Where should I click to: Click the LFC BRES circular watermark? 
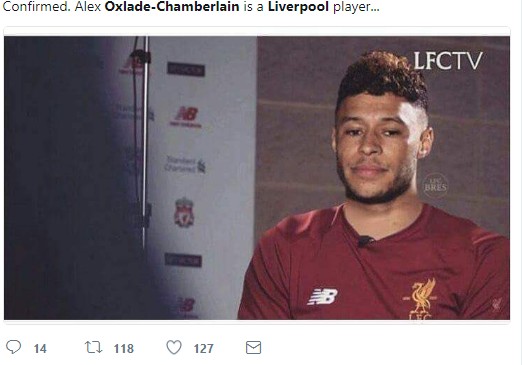click(435, 185)
